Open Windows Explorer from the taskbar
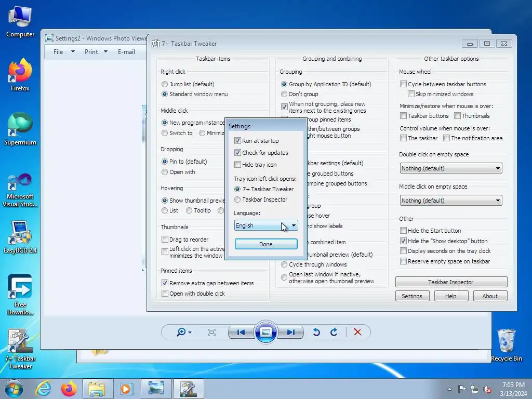The height and width of the screenshot is (399, 532). 97,389
